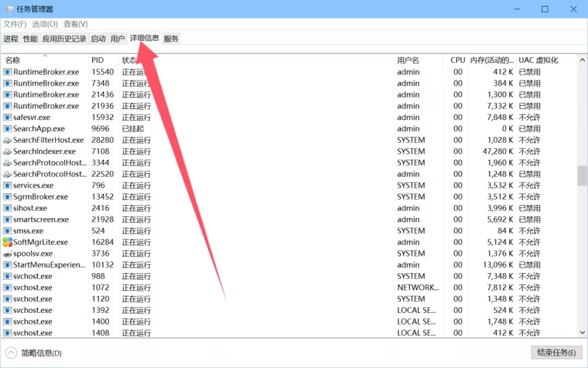Click the memory value 47,280 K
Screen dimensions: 588x368
[498, 152]
